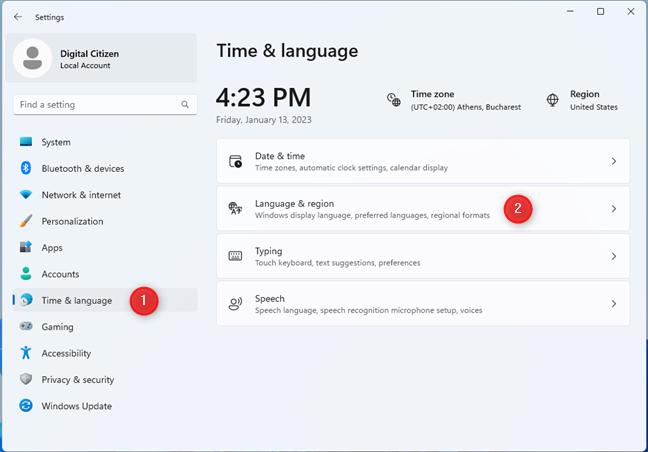
Task: Expand the Language & region chevron
Action: pyautogui.click(x=614, y=209)
